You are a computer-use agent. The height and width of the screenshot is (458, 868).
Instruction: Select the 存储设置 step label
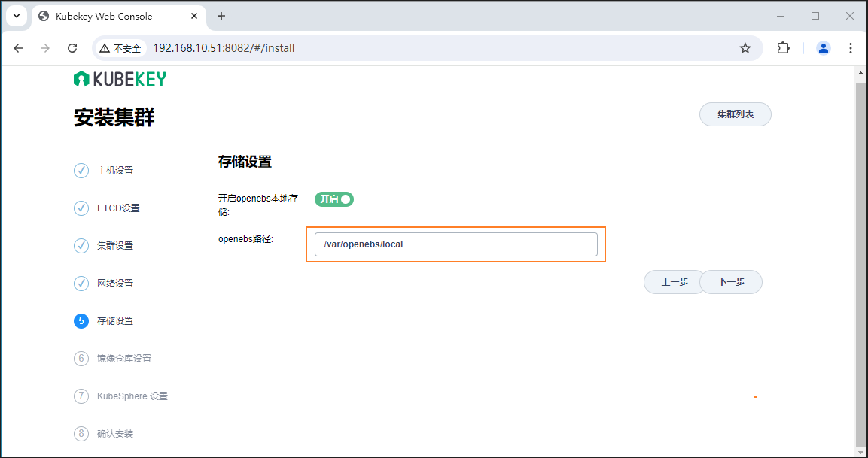click(x=115, y=321)
